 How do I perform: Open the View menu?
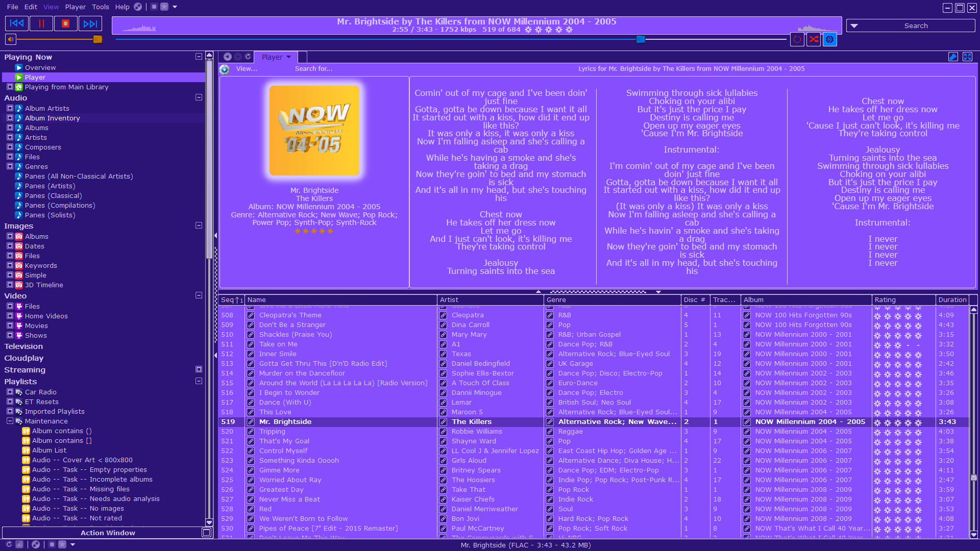[51, 7]
